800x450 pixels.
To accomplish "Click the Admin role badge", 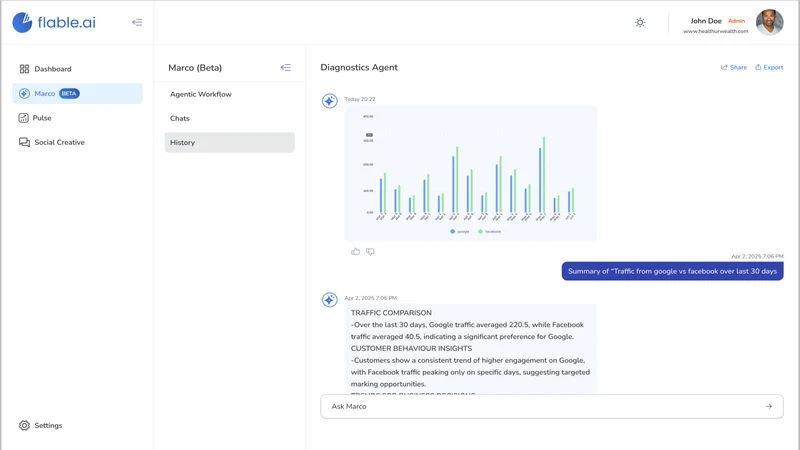I will [736, 21].
